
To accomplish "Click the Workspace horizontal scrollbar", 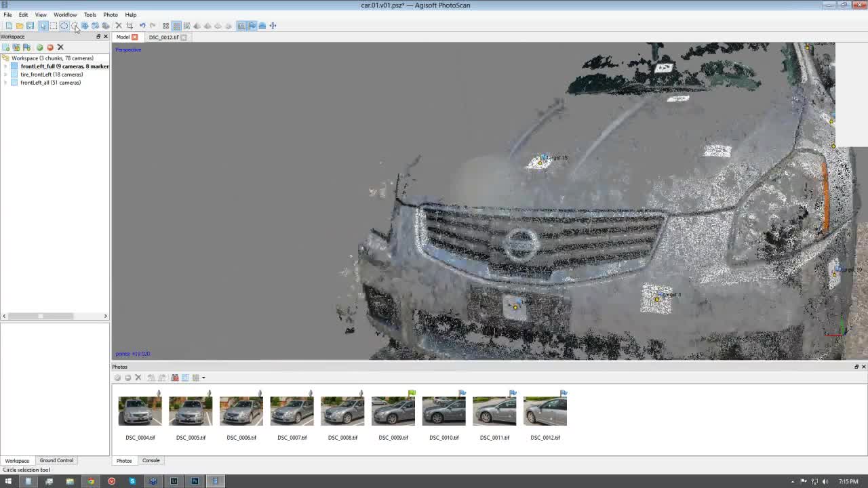I will 54,317.
